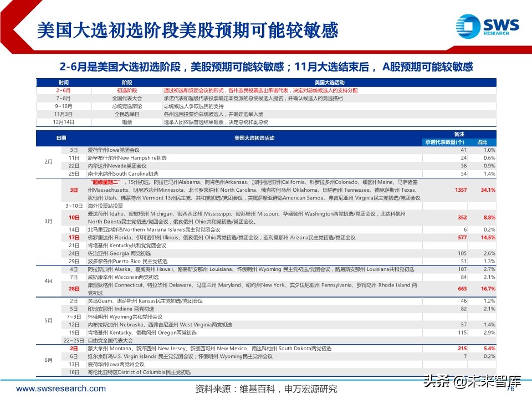
Task: Select the red 2~6月 time cell
Action: (x=63, y=90)
